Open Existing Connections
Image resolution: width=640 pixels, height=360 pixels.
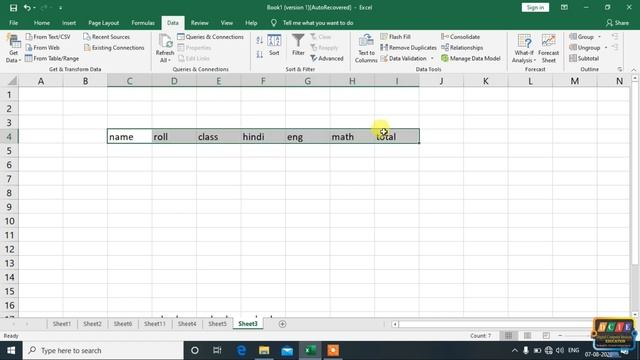114,48
